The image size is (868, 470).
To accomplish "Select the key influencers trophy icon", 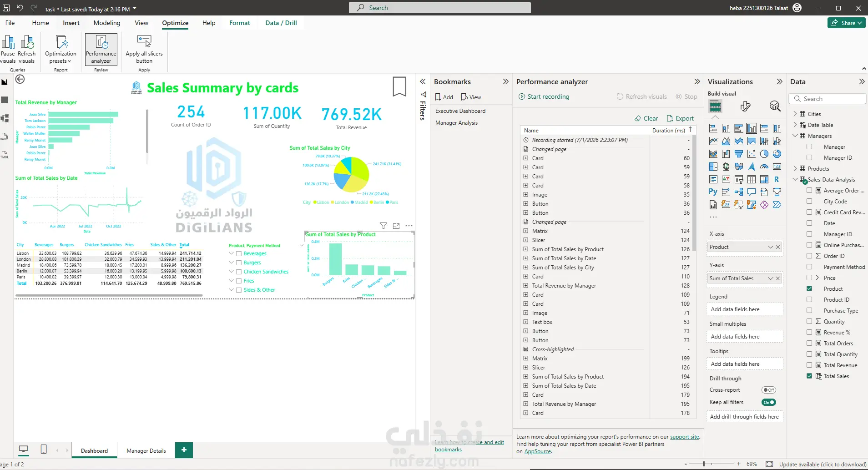I will click(x=777, y=192).
